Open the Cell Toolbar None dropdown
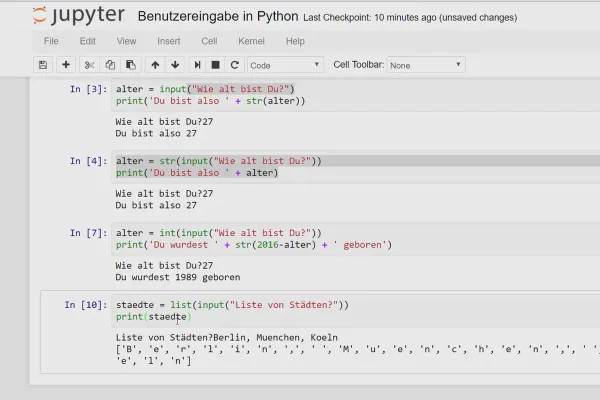Screen dimensions: 600x400 click(x=426, y=65)
